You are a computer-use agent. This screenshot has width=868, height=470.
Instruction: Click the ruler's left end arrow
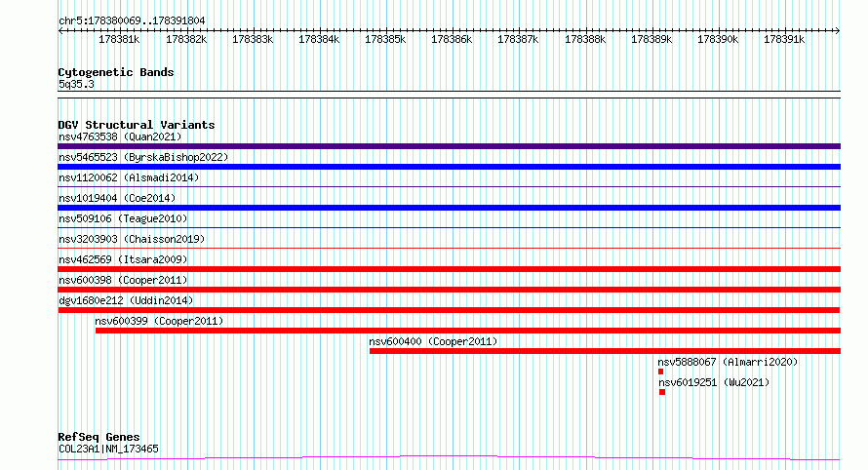60,31
